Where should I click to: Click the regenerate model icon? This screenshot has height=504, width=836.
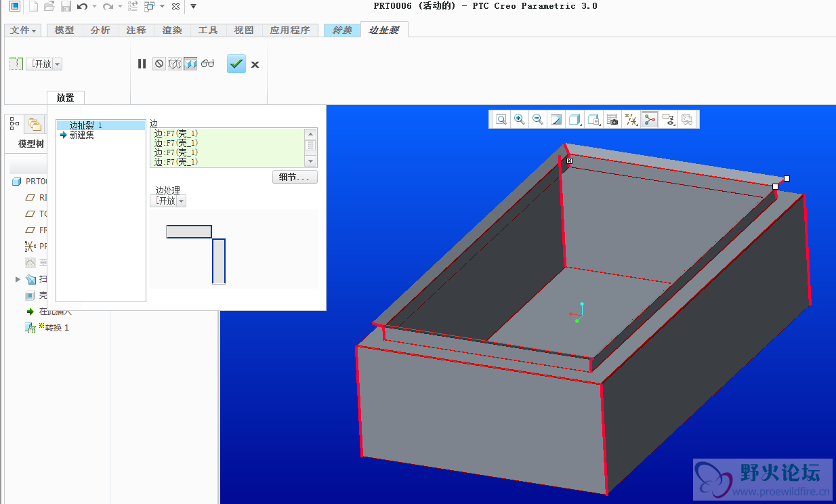[133, 6]
